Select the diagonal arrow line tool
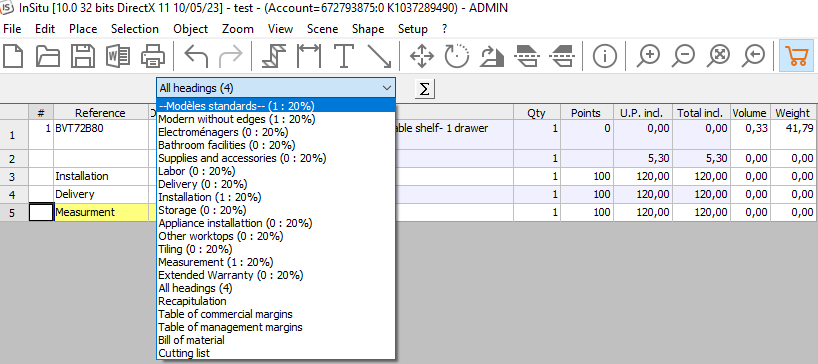 pyautogui.click(x=379, y=55)
